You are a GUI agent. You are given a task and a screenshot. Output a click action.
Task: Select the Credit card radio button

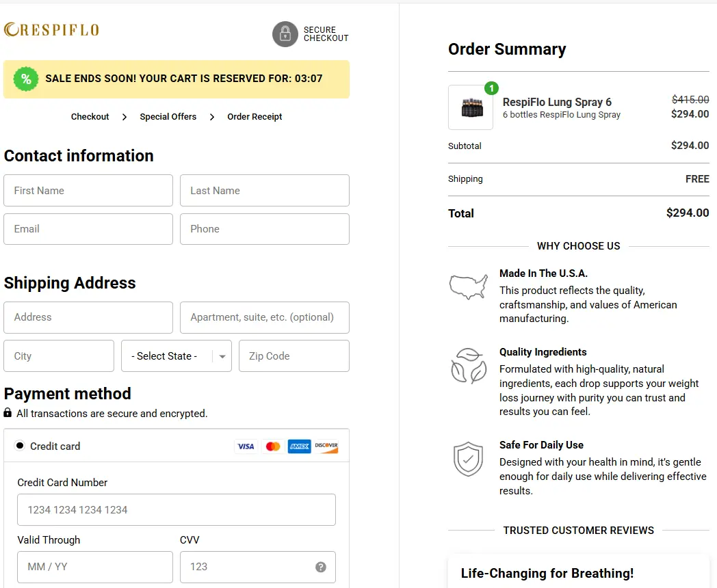(20, 446)
